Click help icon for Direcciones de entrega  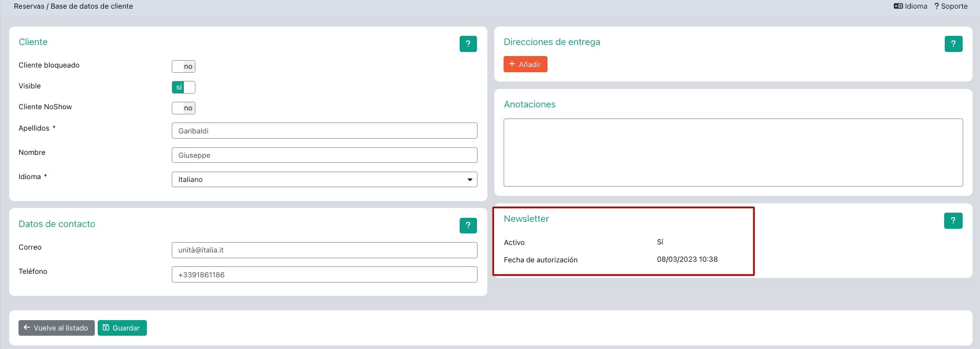click(x=953, y=44)
